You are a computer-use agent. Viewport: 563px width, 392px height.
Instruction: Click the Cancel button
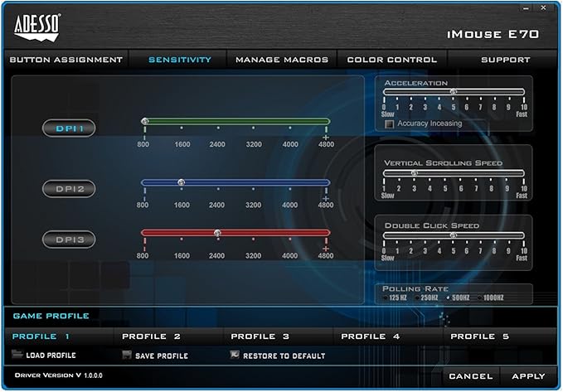[x=471, y=376]
